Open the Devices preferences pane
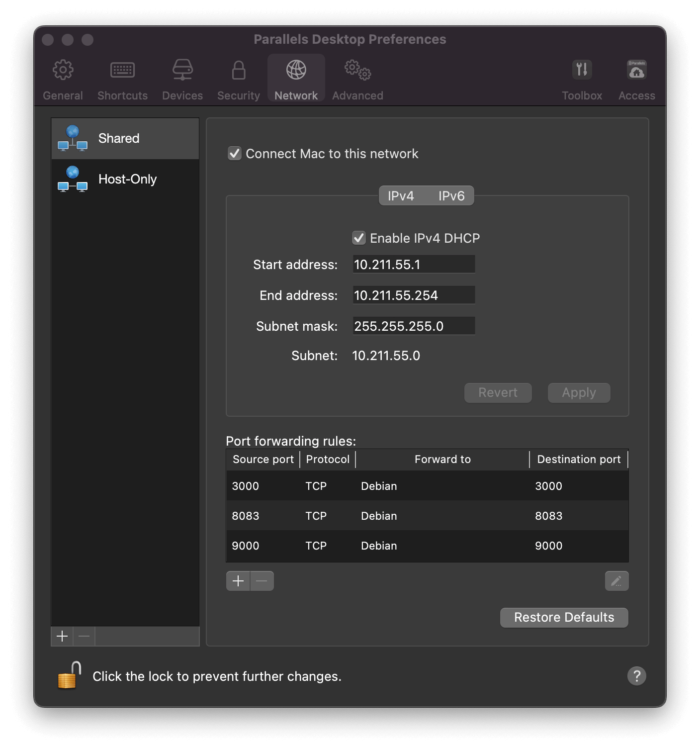700x749 pixels. 182,77
